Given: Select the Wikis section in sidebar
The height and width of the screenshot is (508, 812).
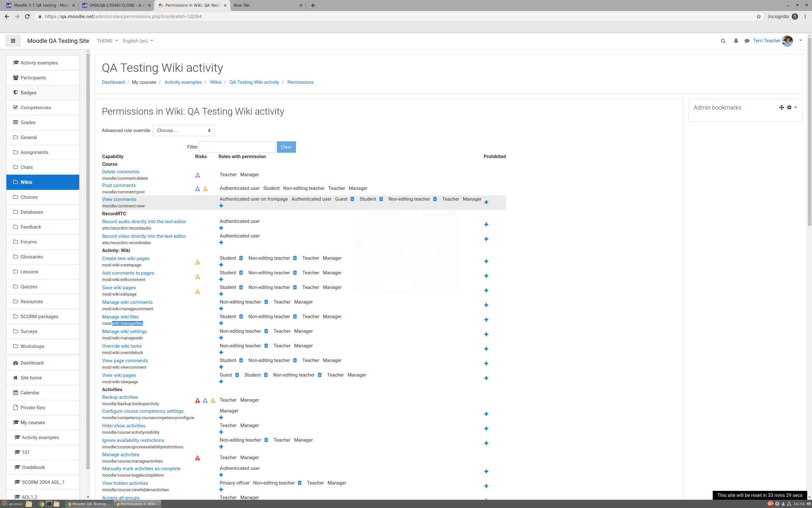Looking at the screenshot, I should pyautogui.click(x=43, y=182).
